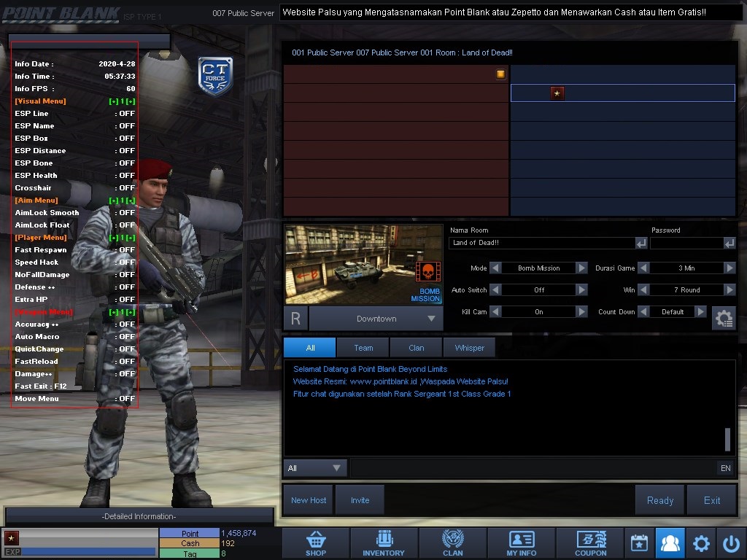
Task: Click the star rank icon in blue slot
Action: (557, 93)
